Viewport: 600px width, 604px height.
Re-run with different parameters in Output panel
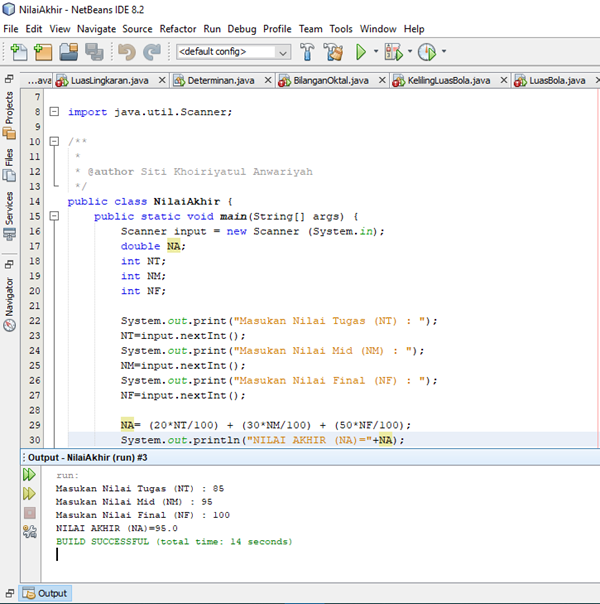pyautogui.click(x=29, y=493)
